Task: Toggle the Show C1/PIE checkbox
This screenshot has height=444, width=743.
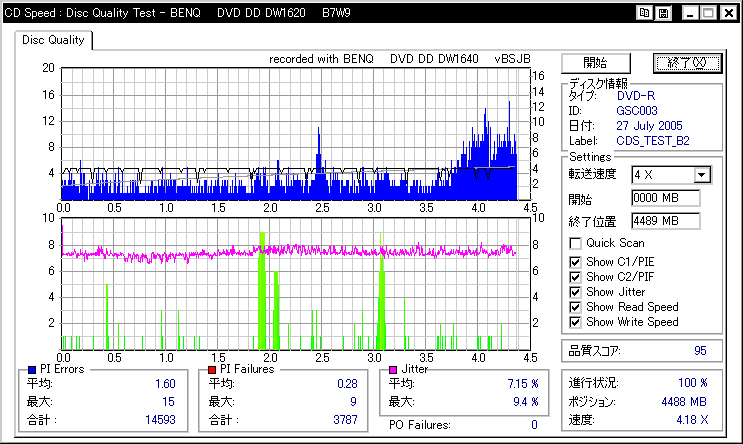Action: tap(575, 262)
